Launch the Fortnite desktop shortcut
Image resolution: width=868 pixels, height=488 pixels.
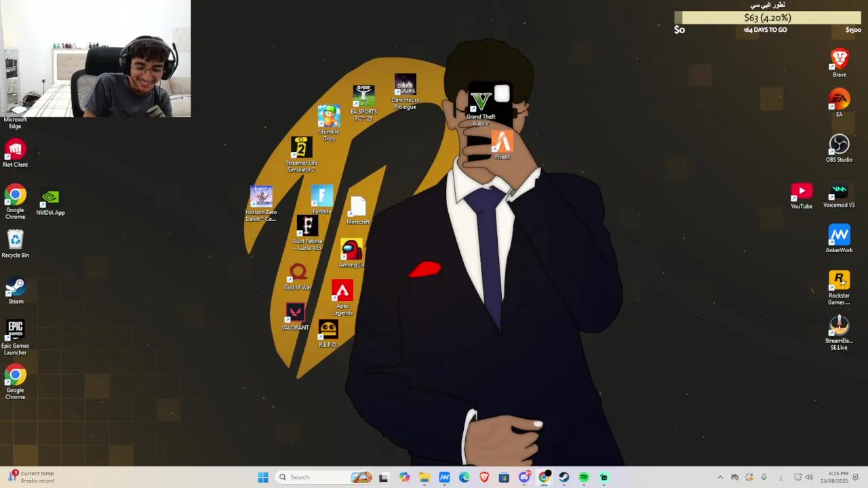(x=322, y=199)
